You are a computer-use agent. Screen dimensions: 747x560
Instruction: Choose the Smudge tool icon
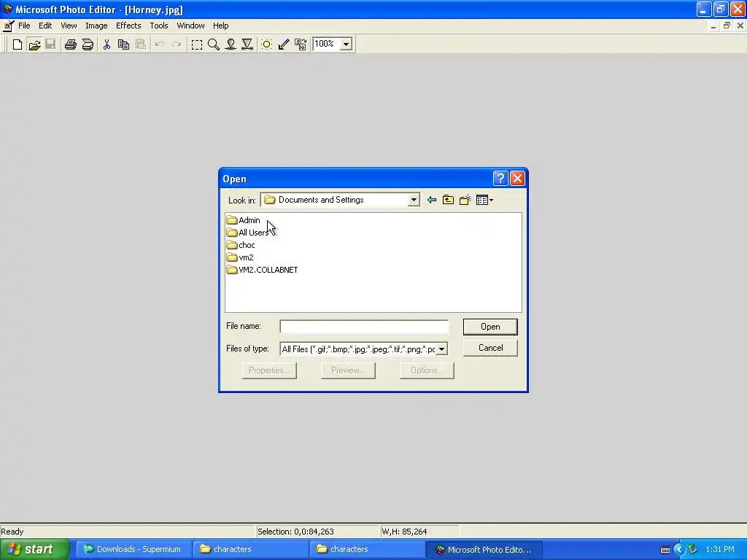pyautogui.click(x=231, y=44)
